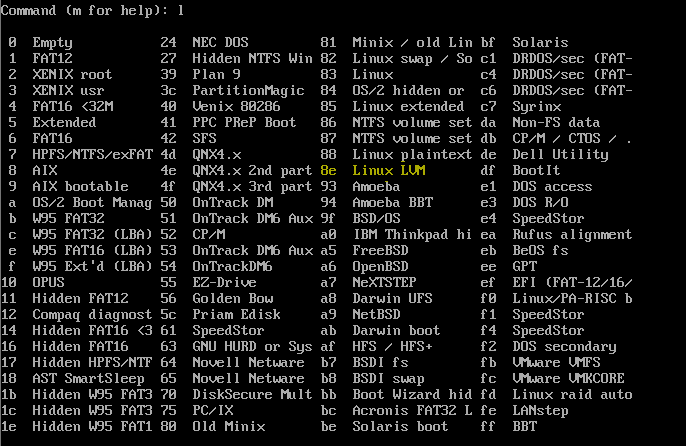
Task: Click the 'GPT' partition type
Action: [525, 266]
